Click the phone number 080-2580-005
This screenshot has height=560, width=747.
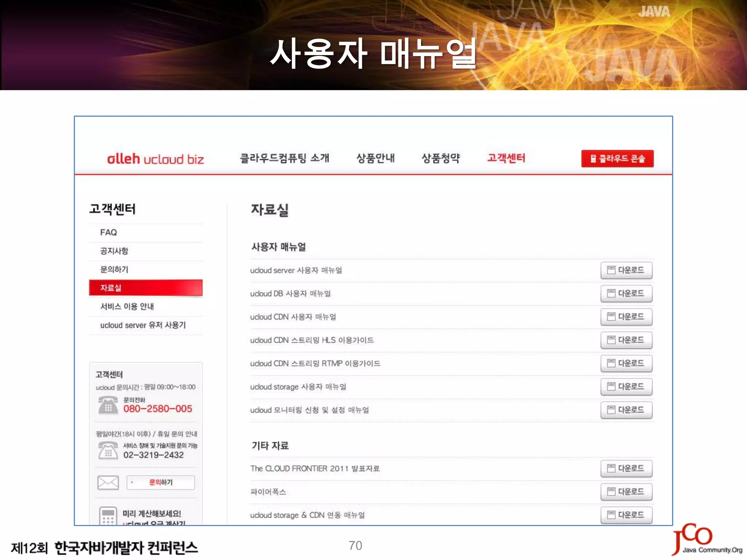pos(158,409)
